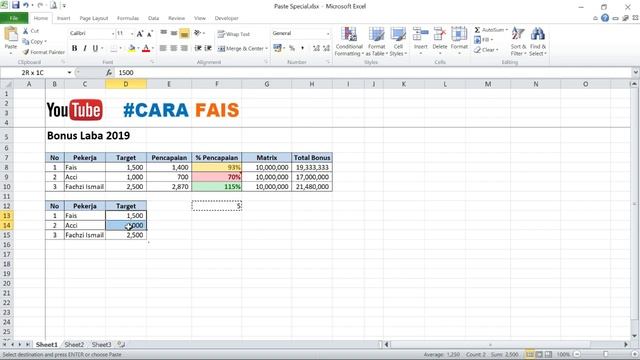Toggle Italic formatting
Image resolution: width=640 pixels, height=360 pixels.
pos(84,48)
